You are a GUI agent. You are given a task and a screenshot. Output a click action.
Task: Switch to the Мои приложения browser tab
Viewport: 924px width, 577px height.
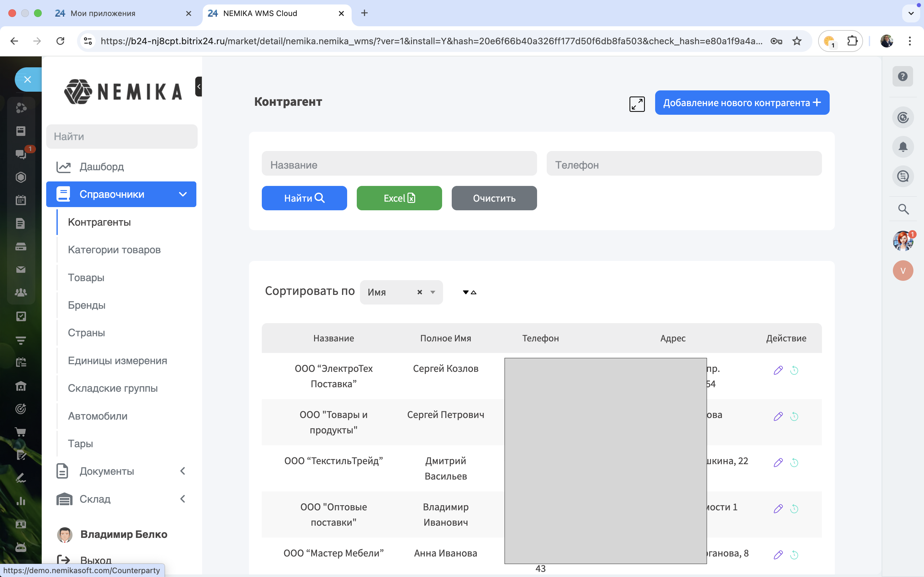[x=103, y=13]
